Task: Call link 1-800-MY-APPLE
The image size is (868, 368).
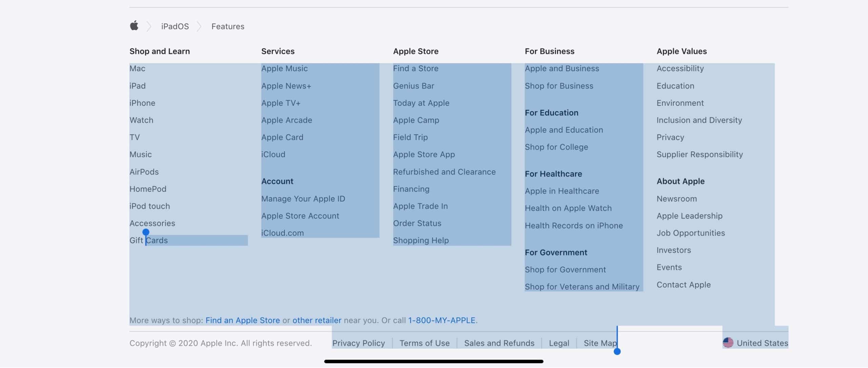Action: [442, 321]
